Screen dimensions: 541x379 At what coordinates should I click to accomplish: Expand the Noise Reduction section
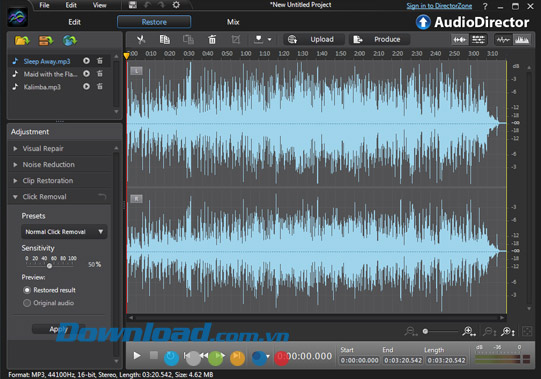[15, 165]
